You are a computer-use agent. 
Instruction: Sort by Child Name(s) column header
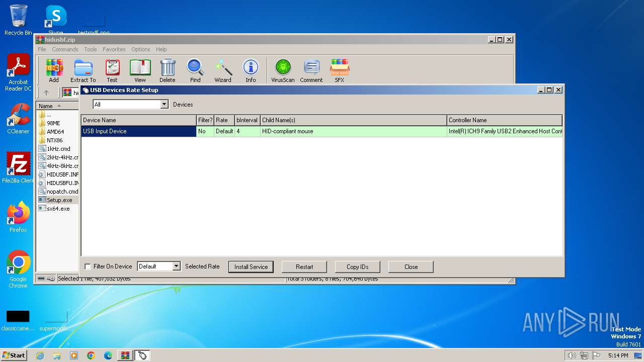(x=354, y=120)
